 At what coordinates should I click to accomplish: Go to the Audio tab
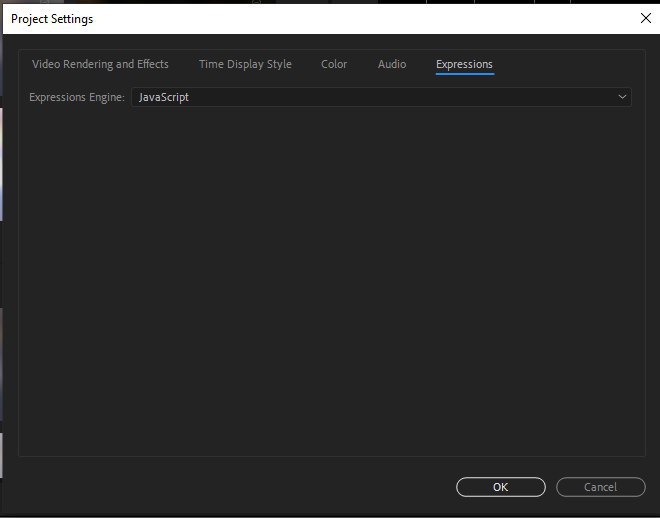point(392,64)
